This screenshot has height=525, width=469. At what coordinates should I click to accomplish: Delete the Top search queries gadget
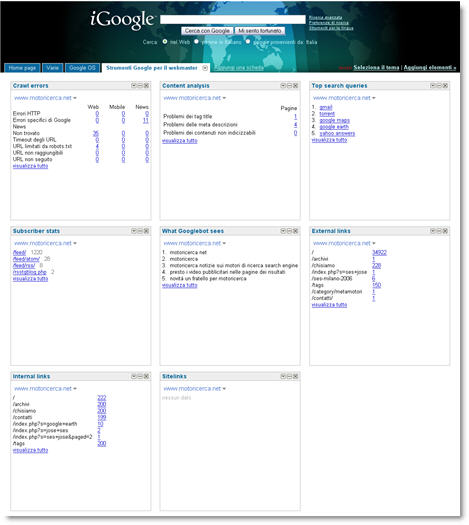(445, 86)
